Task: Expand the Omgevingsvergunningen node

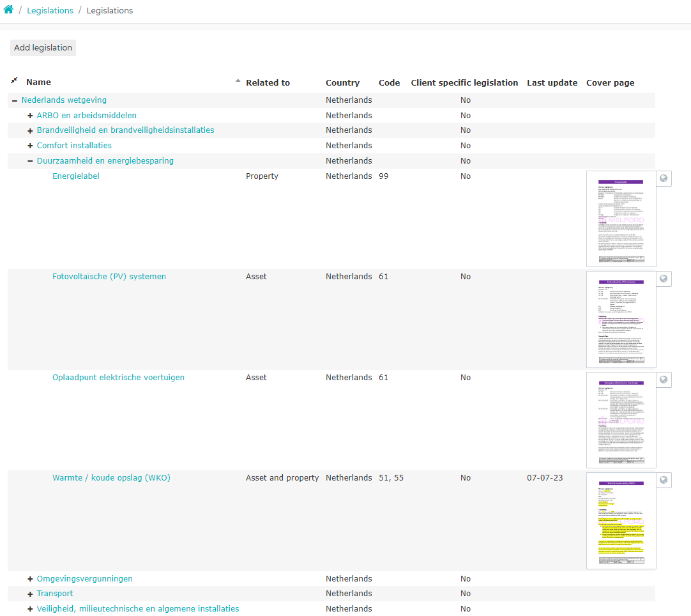Action: click(30, 579)
